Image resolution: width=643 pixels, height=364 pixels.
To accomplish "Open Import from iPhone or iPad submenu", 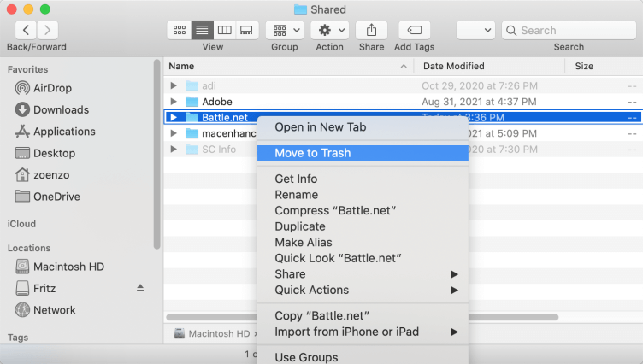I will coord(363,332).
